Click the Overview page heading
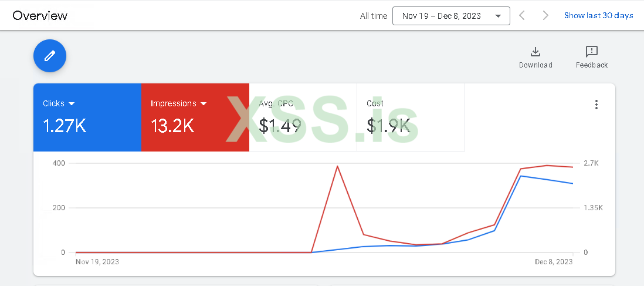The width and height of the screenshot is (644, 286). coord(40,16)
